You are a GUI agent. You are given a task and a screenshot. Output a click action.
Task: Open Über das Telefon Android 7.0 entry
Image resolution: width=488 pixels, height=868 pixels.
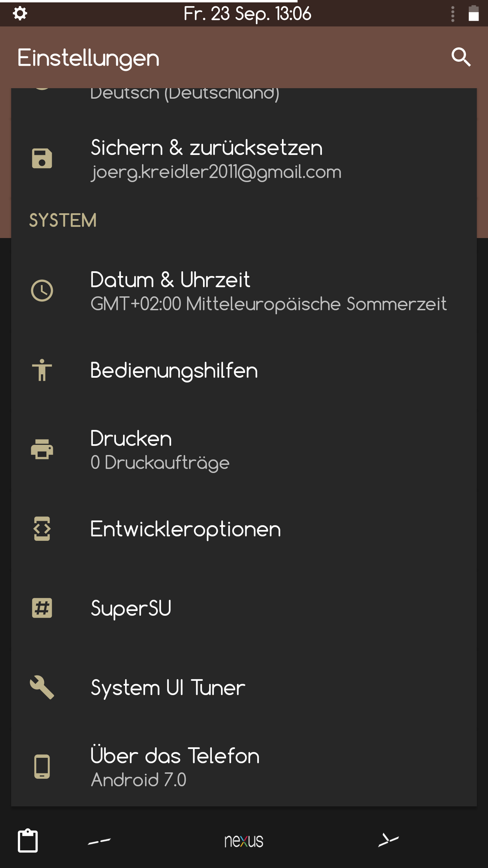coord(244,767)
